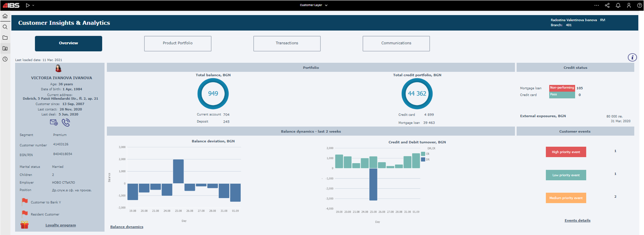Switch to the Product Portfolio tab
Image resolution: width=644 pixels, height=235 pixels.
point(178,43)
